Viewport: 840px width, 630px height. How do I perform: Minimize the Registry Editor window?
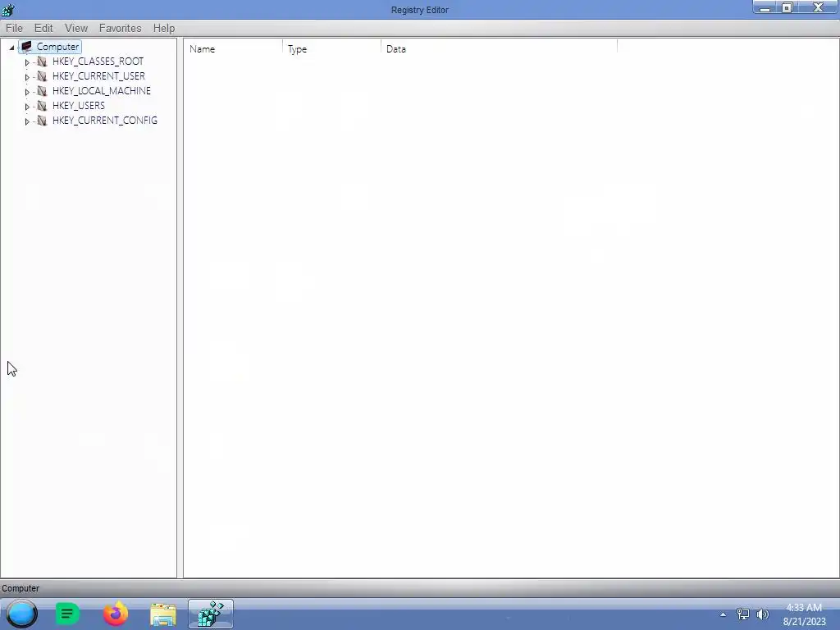765,8
